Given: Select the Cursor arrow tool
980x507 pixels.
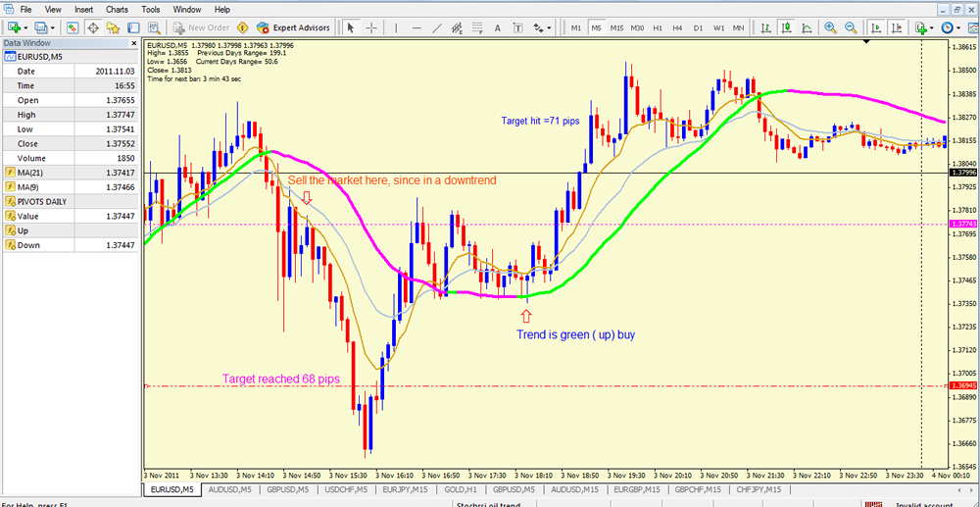Looking at the screenshot, I should pyautogui.click(x=351, y=27).
